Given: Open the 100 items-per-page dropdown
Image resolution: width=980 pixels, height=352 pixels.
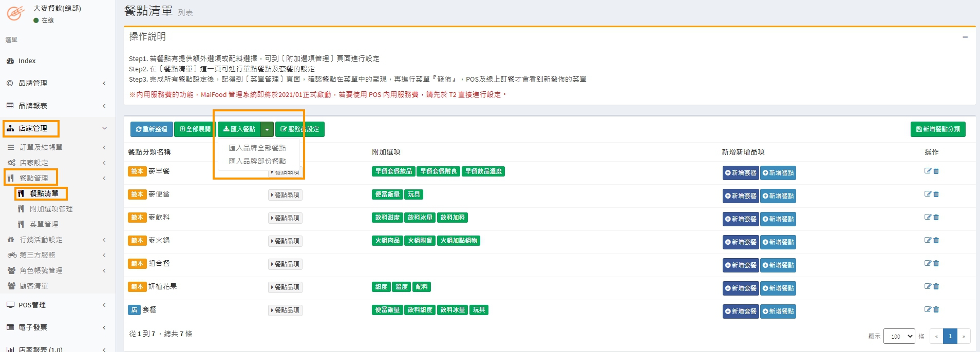Looking at the screenshot, I should (899, 336).
